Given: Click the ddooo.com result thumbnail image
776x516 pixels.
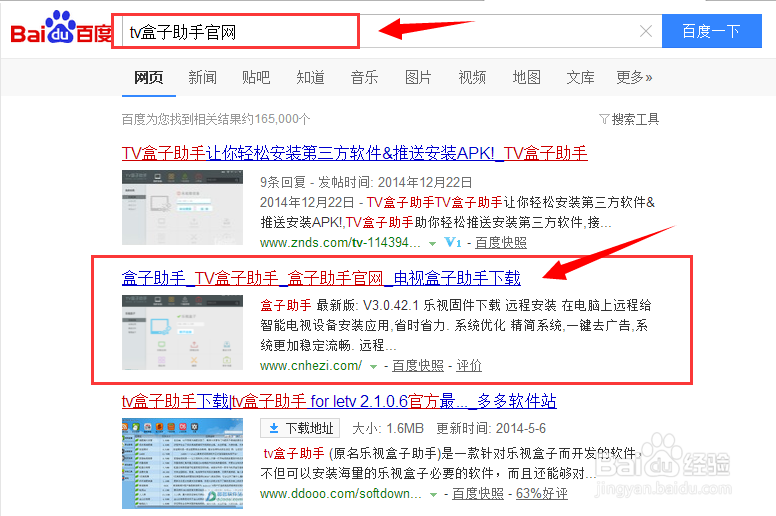Looking at the screenshot, I should coord(182,463).
